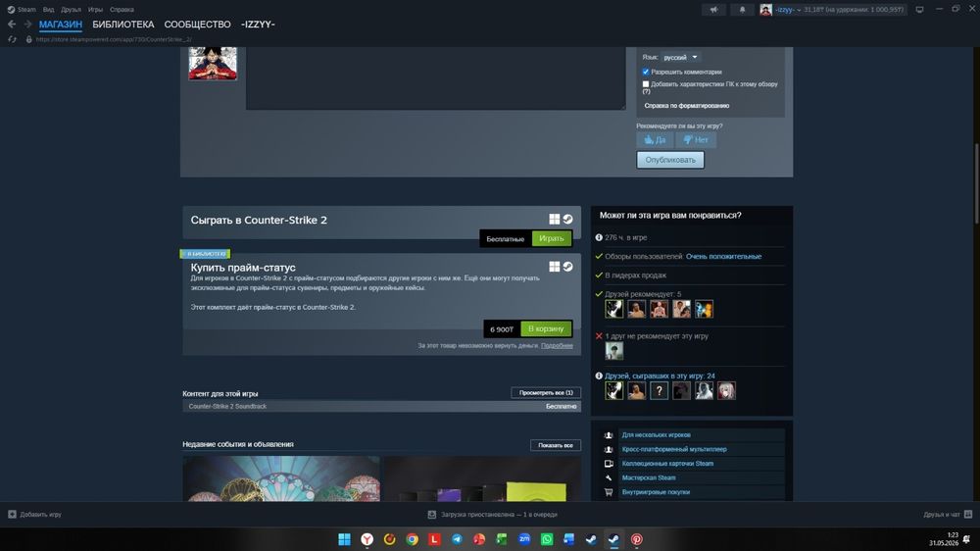Viewport: 980px width, 551px height.
Task: Open the notifications bell
Action: [742, 10]
